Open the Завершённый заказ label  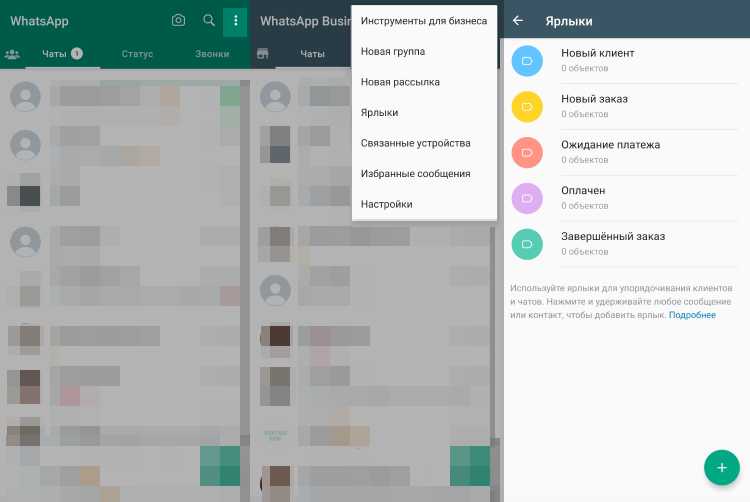(627, 244)
